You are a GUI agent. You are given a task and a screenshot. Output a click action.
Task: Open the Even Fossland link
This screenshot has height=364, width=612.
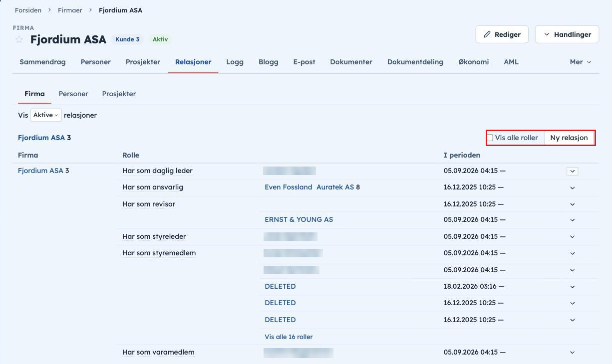pyautogui.click(x=289, y=187)
